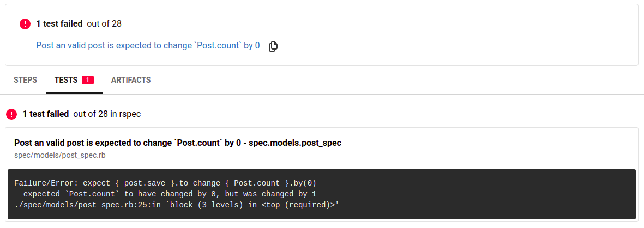Select the Tests tab
This screenshot has width=644, height=228.
pos(65,80)
